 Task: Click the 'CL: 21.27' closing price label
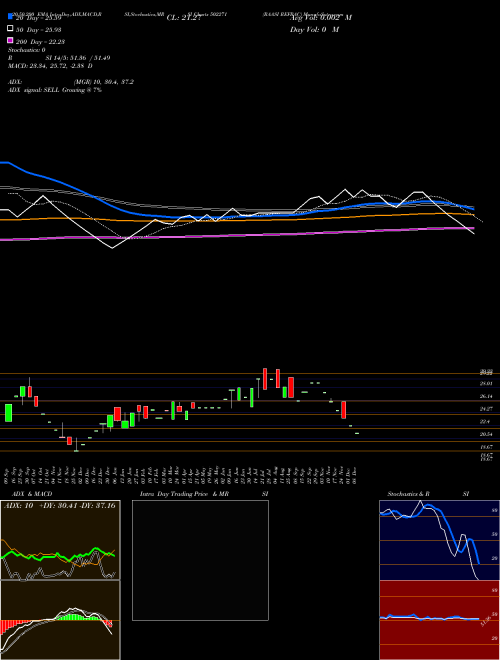tap(184, 18)
